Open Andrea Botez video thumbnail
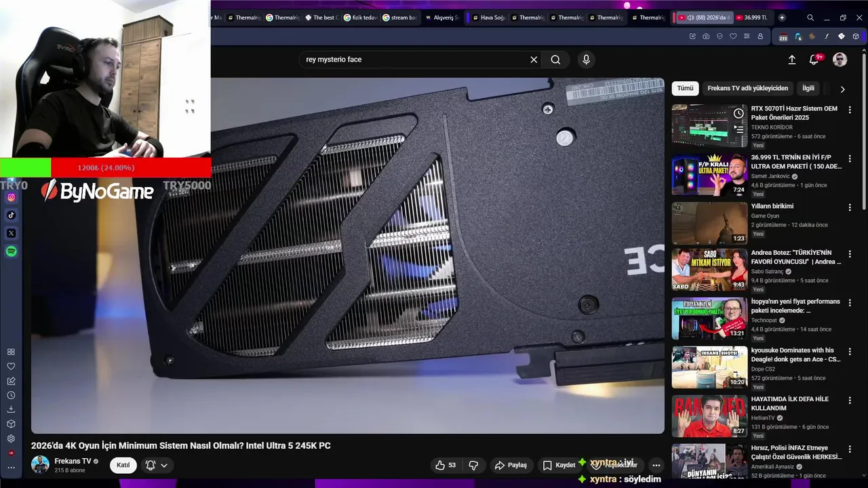This screenshot has width=868, height=488. [709, 270]
